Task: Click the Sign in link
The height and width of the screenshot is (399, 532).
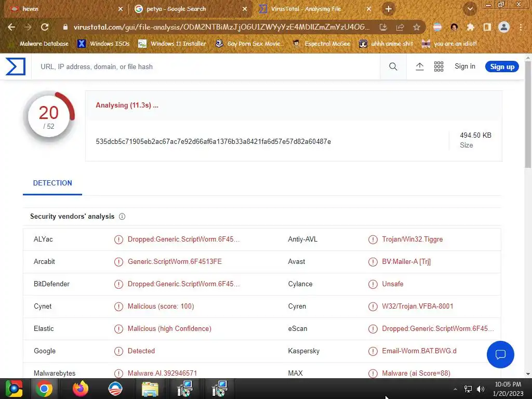Action: pyautogui.click(x=465, y=66)
